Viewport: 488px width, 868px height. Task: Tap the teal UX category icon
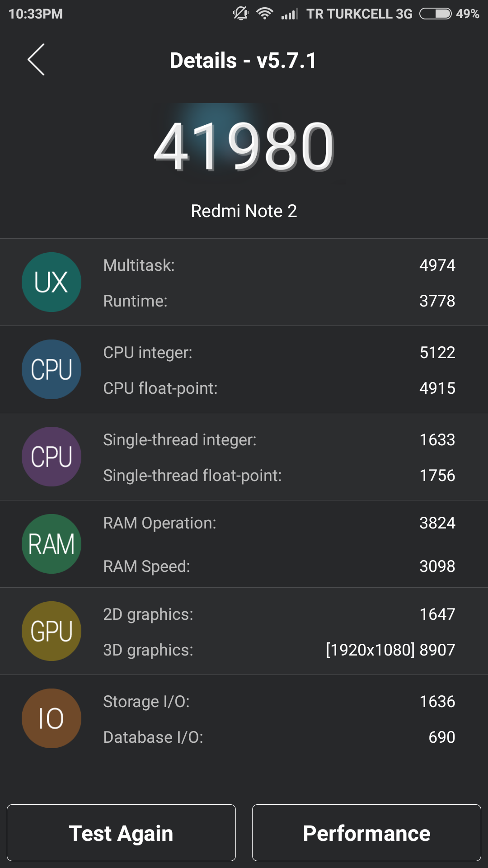click(52, 282)
